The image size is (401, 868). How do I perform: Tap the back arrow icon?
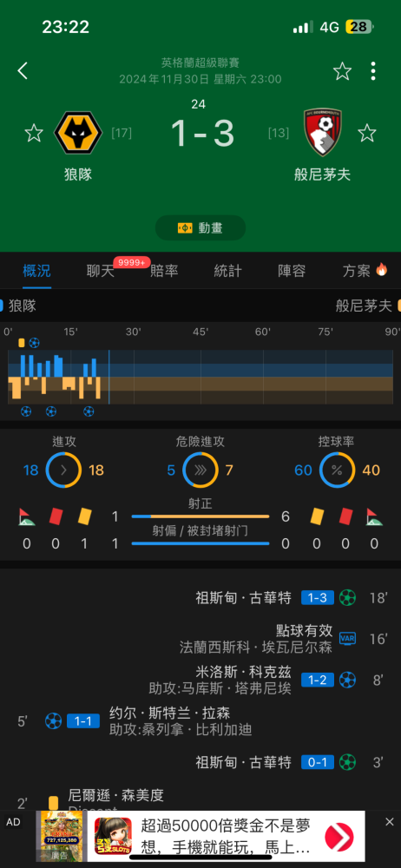point(23,71)
